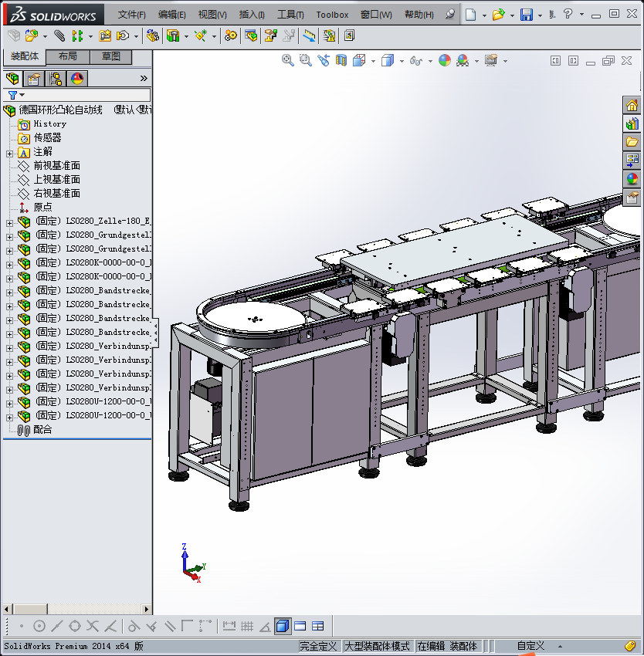Open SolidWorks Resources home in task pane
The image size is (644, 656).
point(632,106)
